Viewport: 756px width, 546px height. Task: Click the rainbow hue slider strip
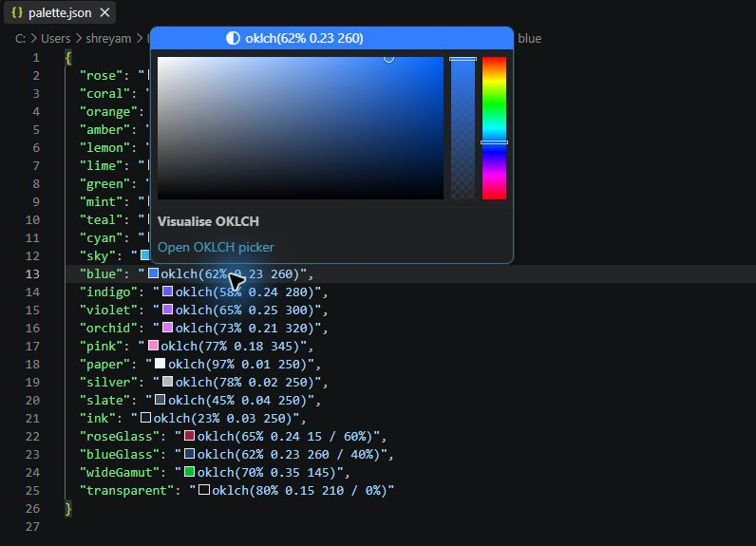tap(494, 127)
